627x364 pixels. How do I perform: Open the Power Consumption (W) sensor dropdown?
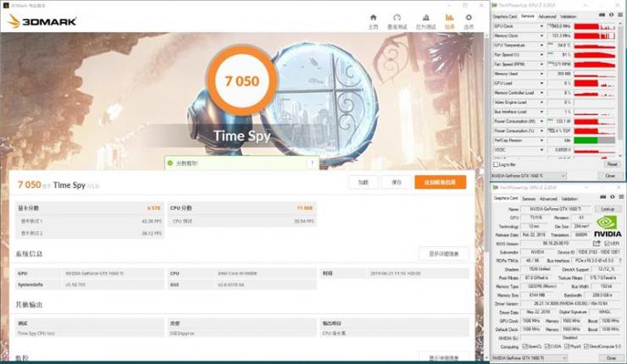click(x=541, y=121)
